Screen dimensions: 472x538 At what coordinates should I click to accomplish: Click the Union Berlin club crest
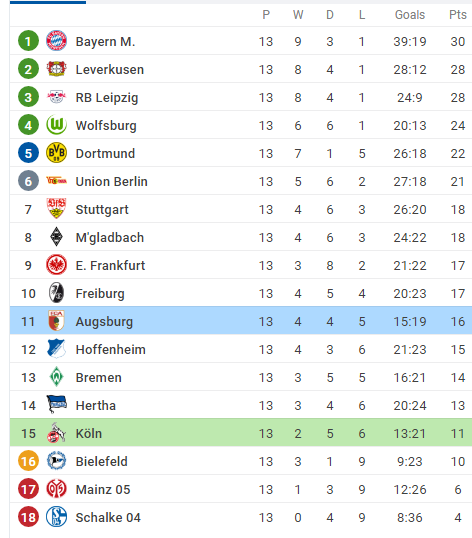click(x=56, y=181)
